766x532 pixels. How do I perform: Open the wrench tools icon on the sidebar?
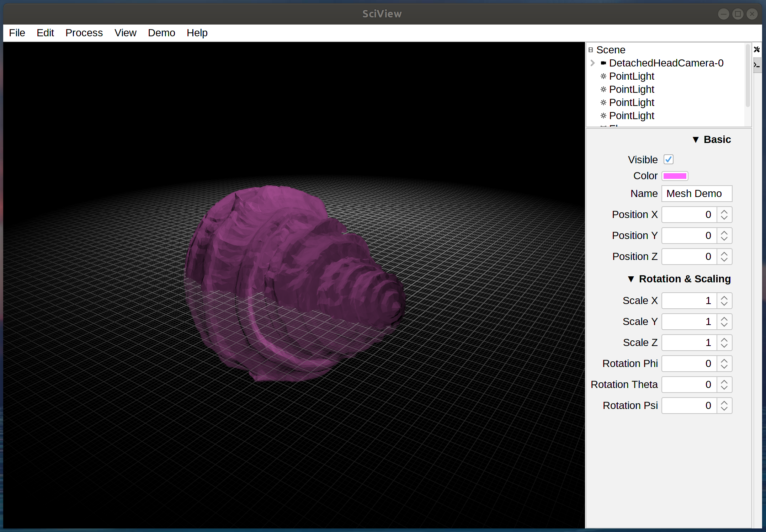pos(757,49)
